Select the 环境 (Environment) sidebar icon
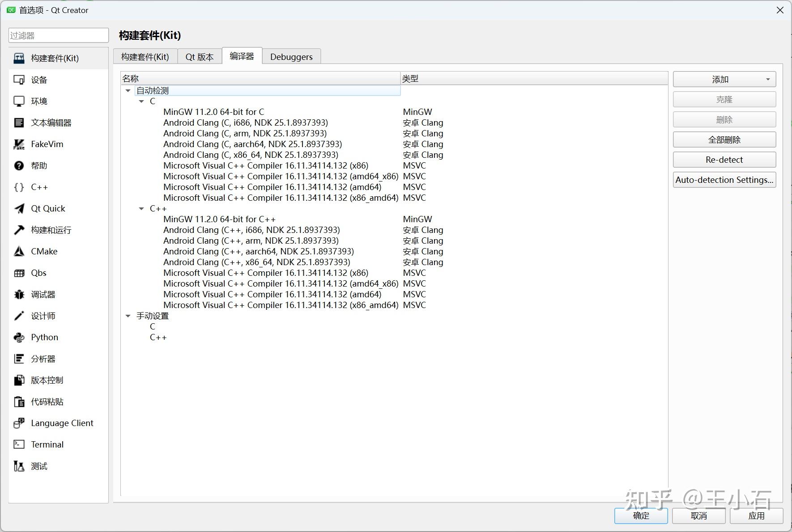The width and height of the screenshot is (792, 532). [39, 101]
